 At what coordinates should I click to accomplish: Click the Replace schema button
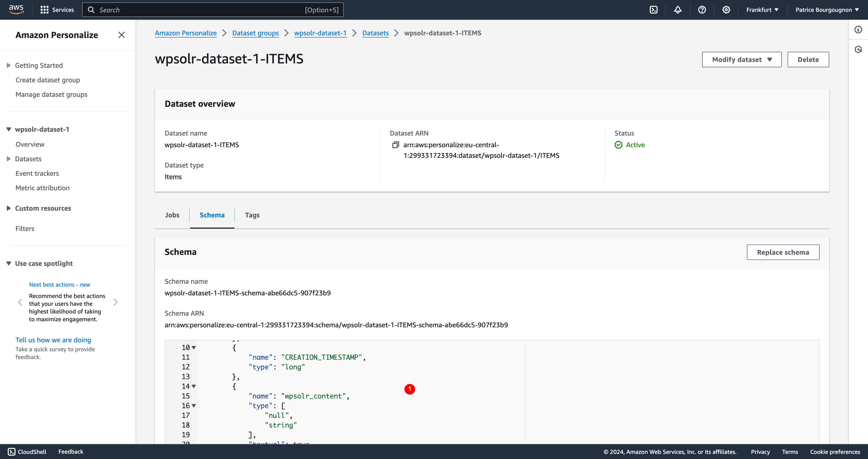[x=783, y=252]
